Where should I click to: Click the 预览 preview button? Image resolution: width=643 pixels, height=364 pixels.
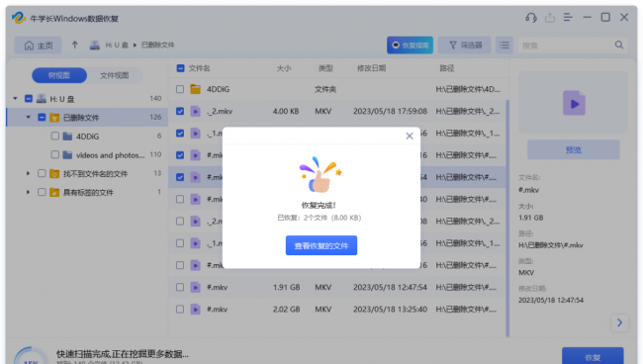point(574,149)
